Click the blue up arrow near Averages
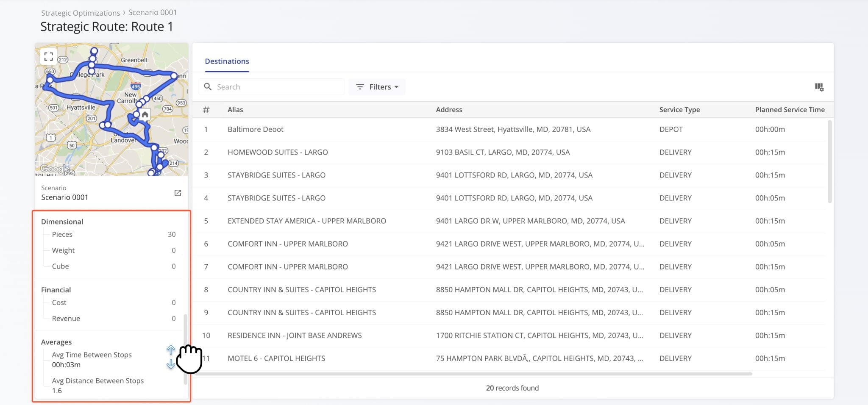The height and width of the screenshot is (405, 868). click(171, 350)
